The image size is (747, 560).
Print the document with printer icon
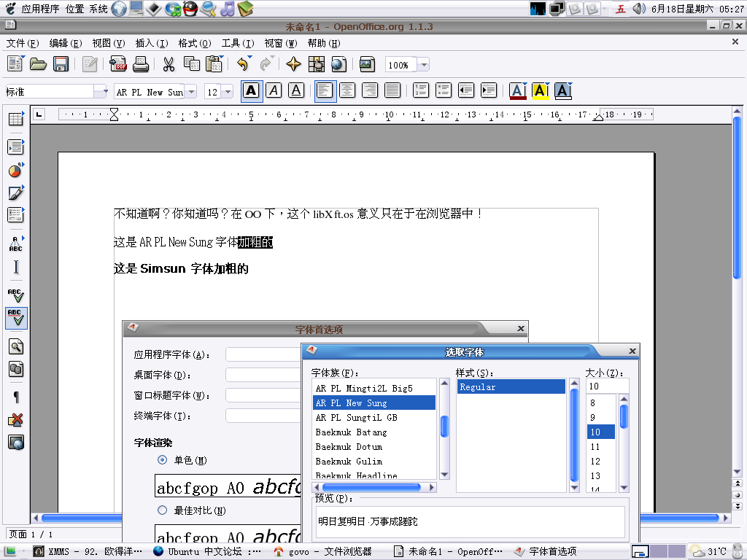(141, 64)
